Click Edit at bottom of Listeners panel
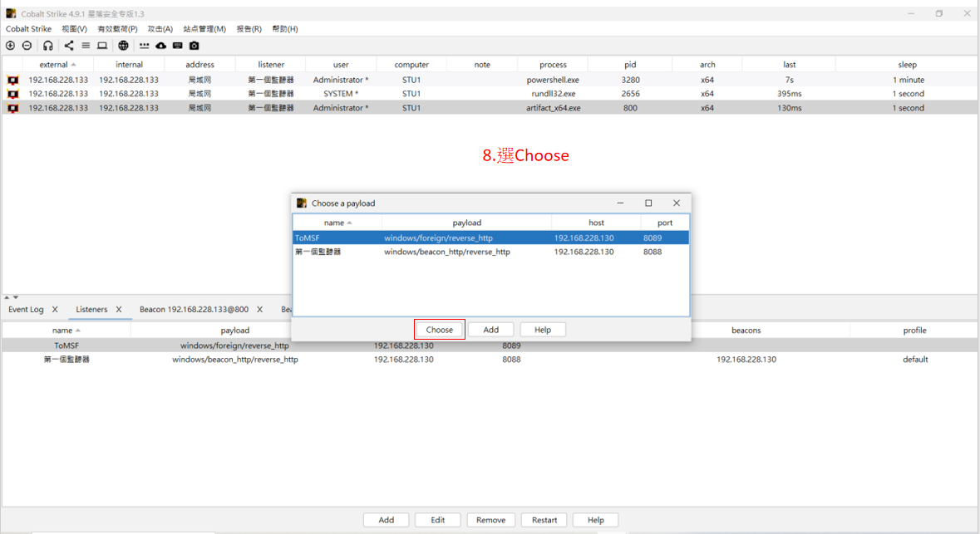This screenshot has height=534, width=980. (437, 520)
